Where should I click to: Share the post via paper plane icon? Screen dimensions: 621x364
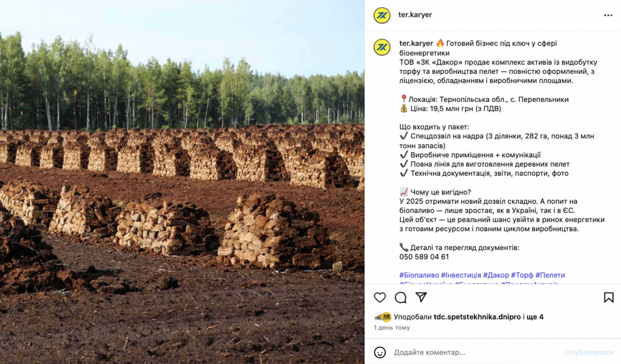tap(421, 297)
